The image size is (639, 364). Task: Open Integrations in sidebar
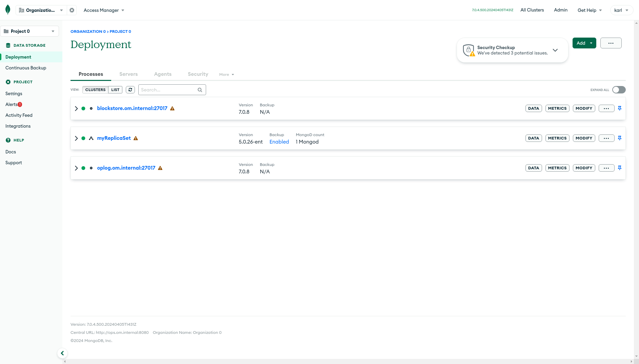coord(18,126)
